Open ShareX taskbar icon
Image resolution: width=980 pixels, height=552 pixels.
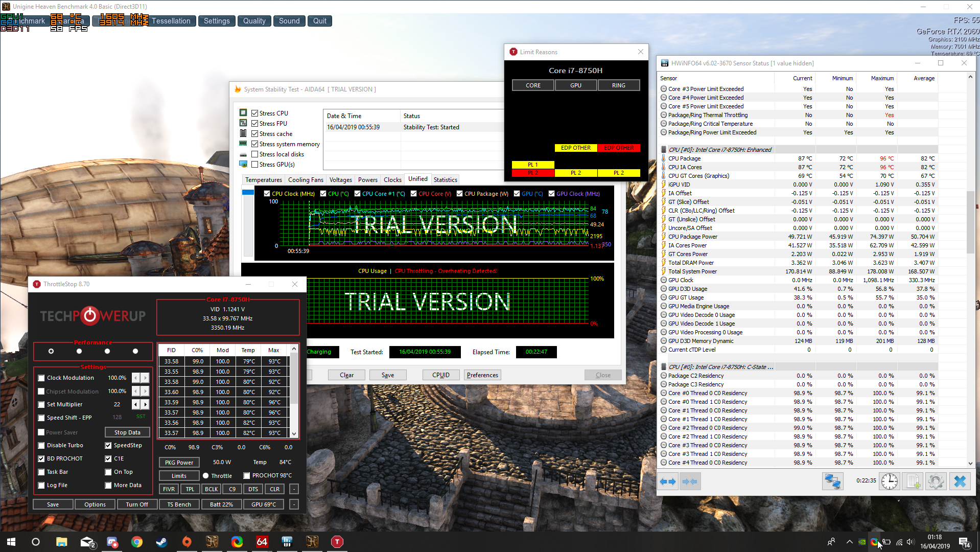pos(237,542)
